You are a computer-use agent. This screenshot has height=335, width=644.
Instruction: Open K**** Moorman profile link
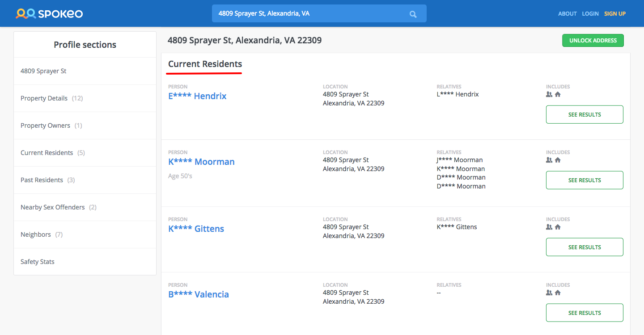pyautogui.click(x=201, y=162)
